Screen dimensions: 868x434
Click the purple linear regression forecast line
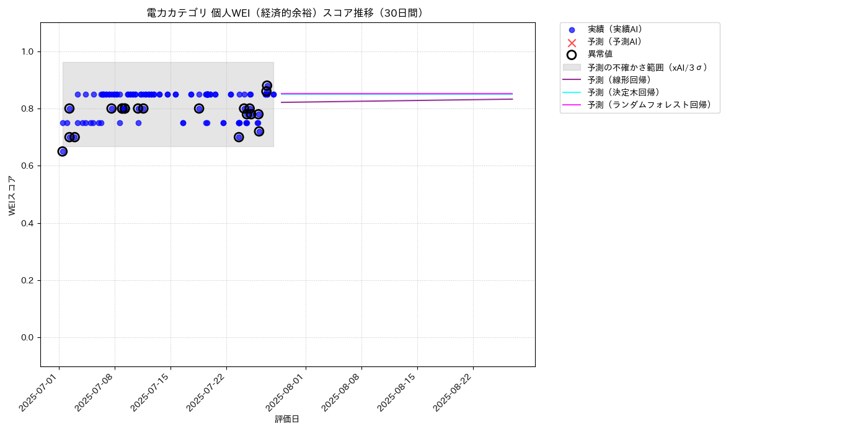pyautogui.click(x=397, y=100)
